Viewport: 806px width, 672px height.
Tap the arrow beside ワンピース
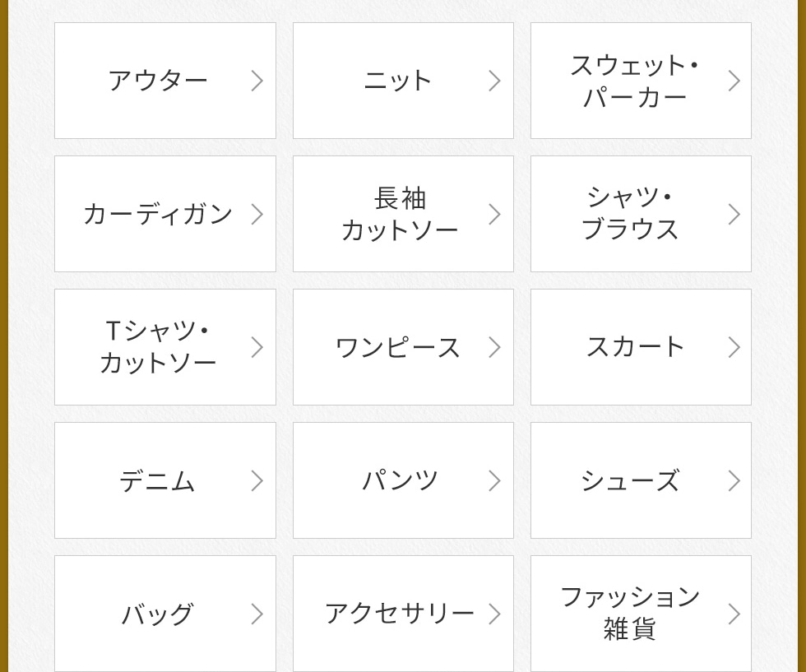(x=494, y=347)
